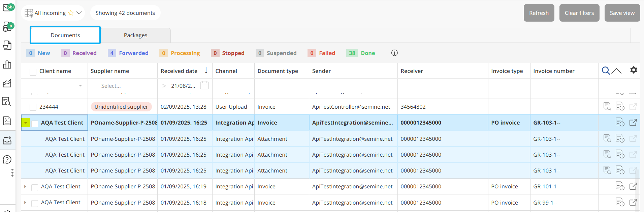Click the favorite star next to All incoming
The width and height of the screenshot is (644, 212).
pyautogui.click(x=71, y=13)
